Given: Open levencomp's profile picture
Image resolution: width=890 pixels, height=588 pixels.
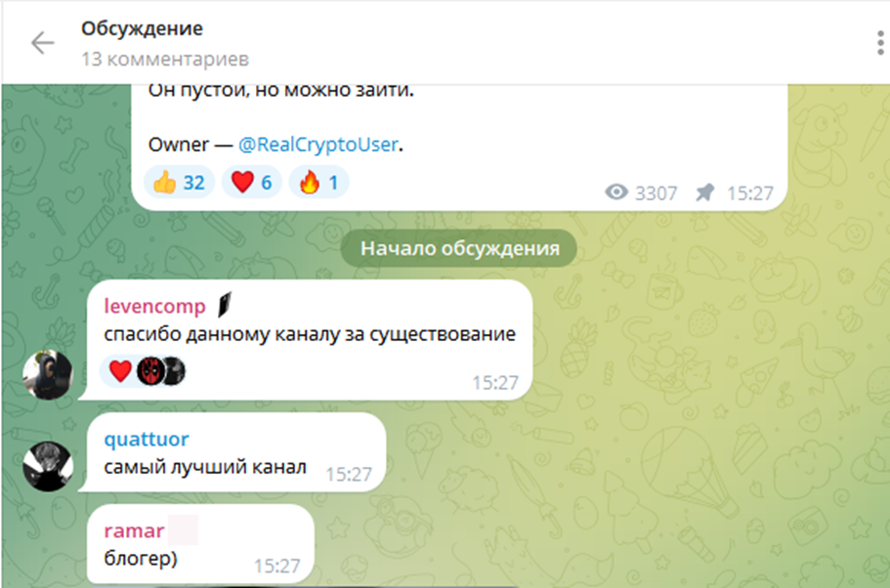Looking at the screenshot, I should pos(48,375).
